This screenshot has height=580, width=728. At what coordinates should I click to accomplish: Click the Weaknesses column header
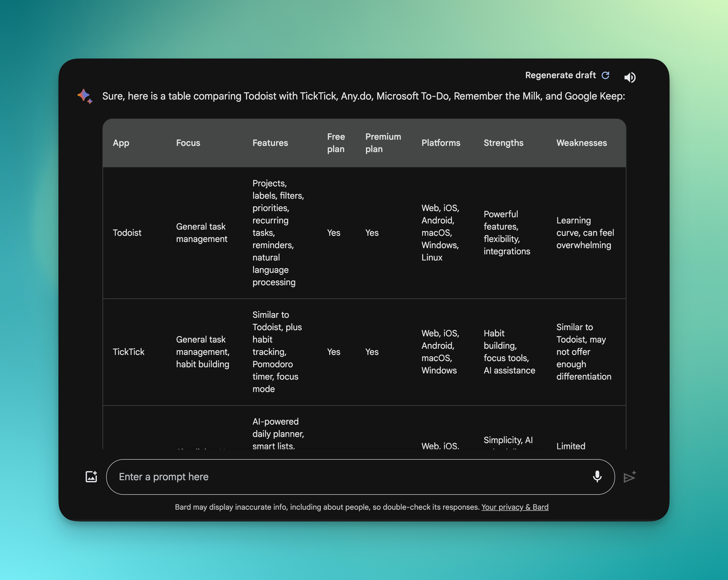[x=581, y=143]
